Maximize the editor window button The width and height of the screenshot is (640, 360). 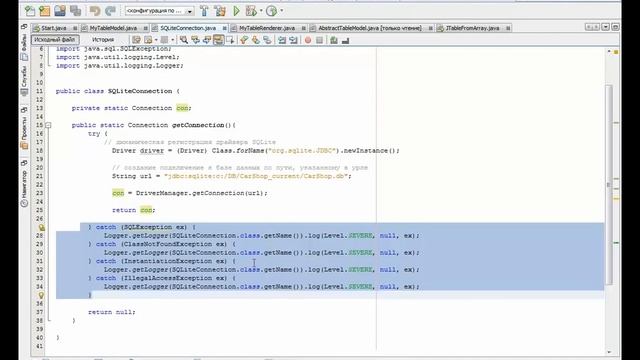click(615, 27)
